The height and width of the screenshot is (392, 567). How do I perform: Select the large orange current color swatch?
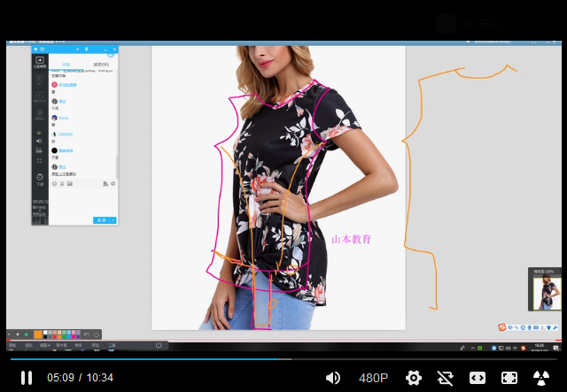(x=38, y=334)
